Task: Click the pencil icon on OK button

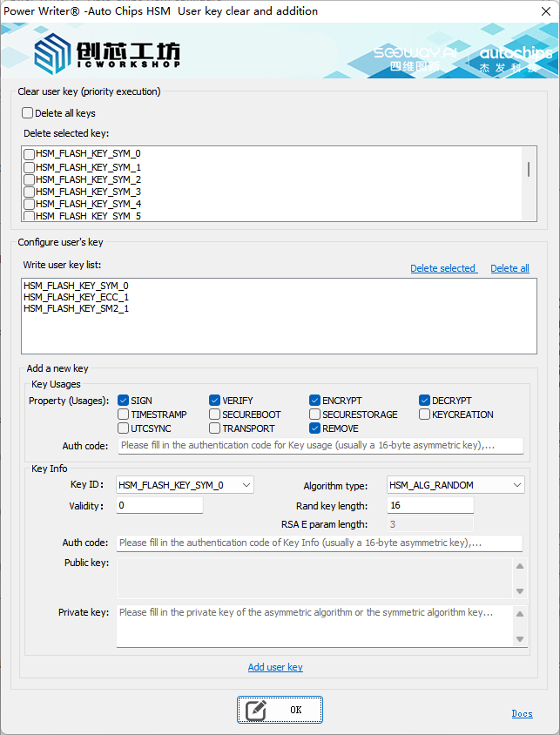Action: click(x=256, y=710)
